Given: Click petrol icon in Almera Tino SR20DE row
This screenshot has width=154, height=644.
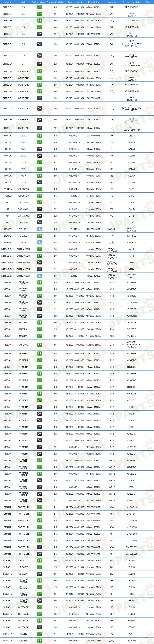Looking at the screenshot, I should 39,296.
